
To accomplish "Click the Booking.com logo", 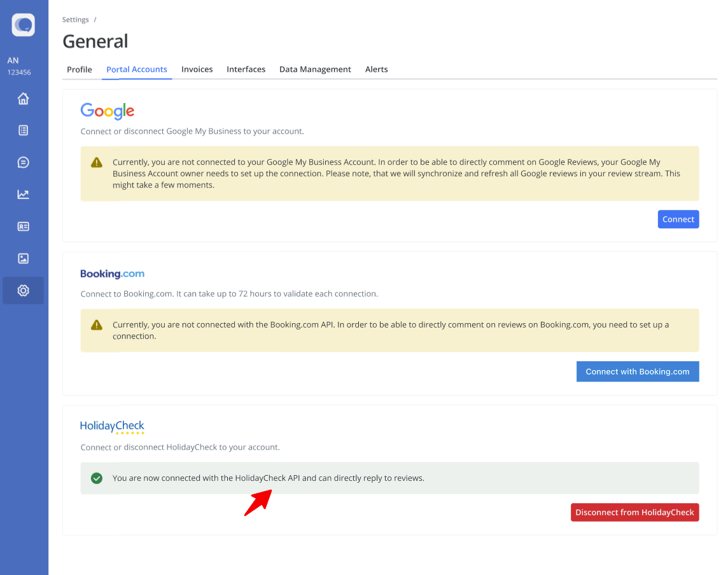I will (x=113, y=274).
